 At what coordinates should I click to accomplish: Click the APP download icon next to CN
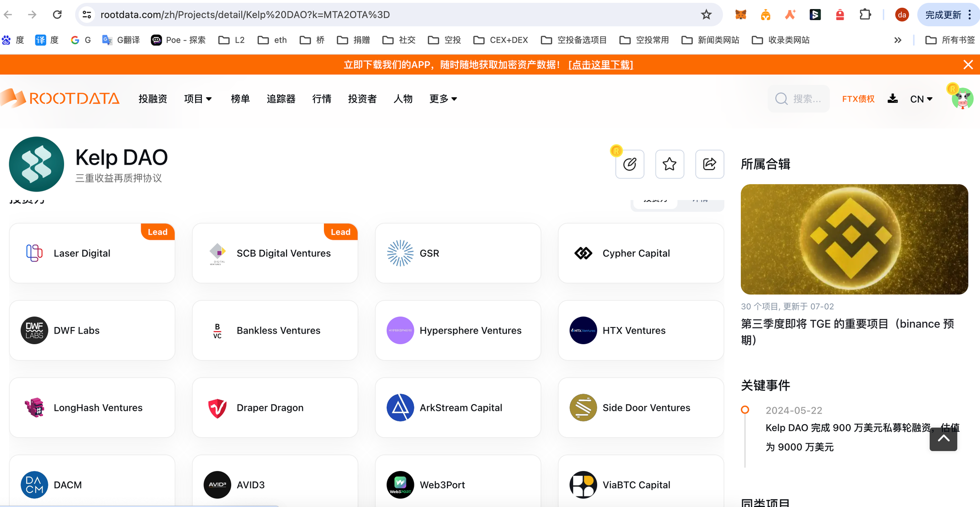click(893, 99)
